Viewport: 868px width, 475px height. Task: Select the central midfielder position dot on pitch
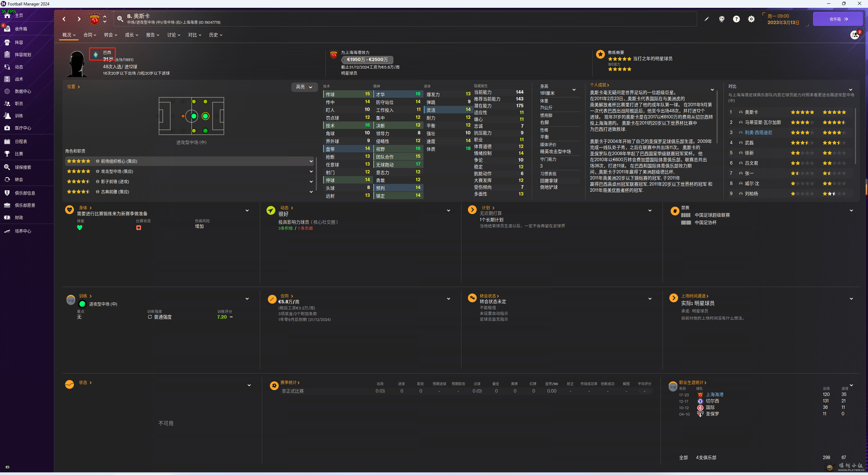194,116
